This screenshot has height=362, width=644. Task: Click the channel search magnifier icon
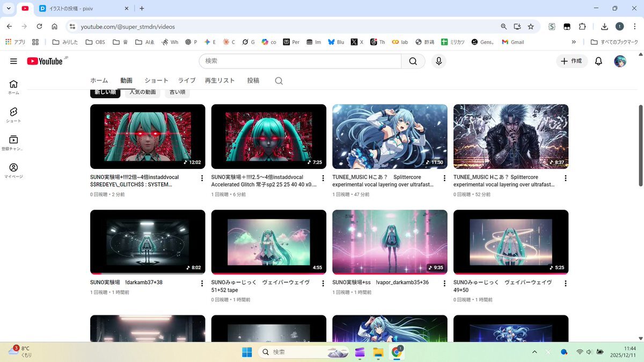(279, 80)
